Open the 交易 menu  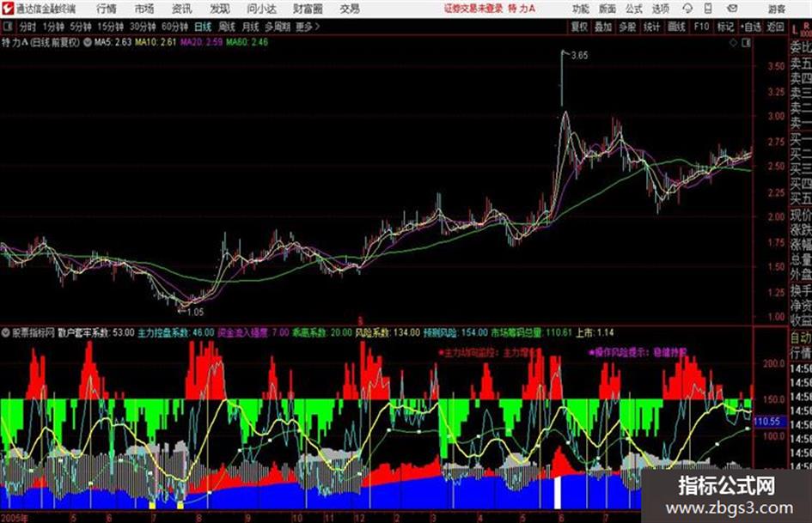click(x=350, y=9)
